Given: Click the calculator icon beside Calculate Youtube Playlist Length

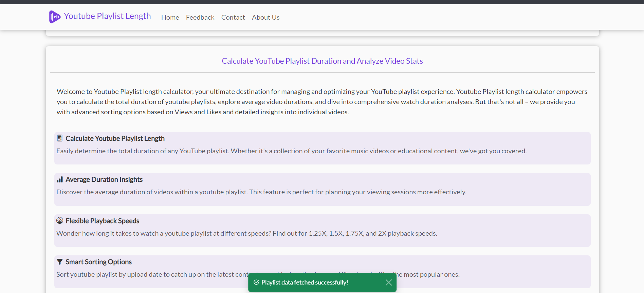Looking at the screenshot, I should pos(60,138).
